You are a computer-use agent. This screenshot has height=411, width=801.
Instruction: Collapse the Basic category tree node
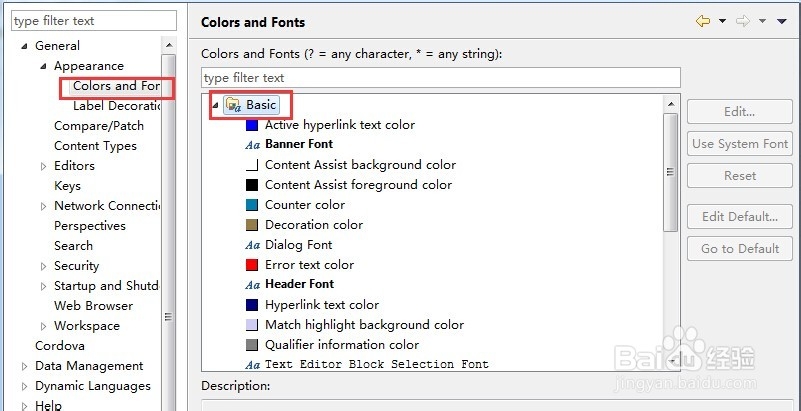click(x=215, y=105)
